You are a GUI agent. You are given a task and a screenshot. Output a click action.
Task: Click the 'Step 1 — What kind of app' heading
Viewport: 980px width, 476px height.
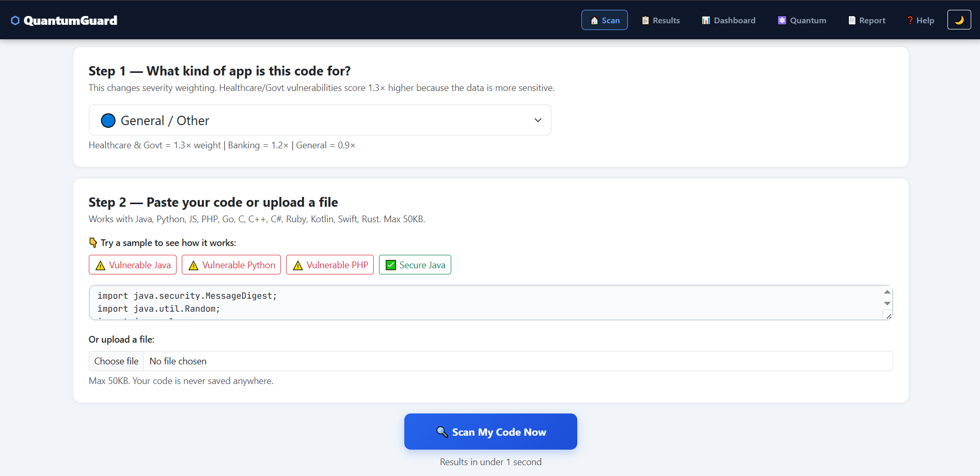pos(219,71)
